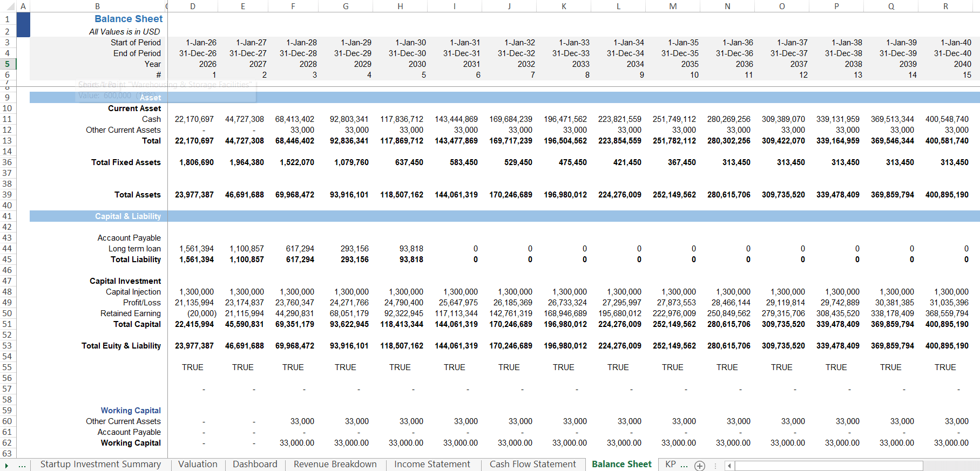This screenshot has width=980, height=471.
Task: Open the Dashboard sheet tab
Action: pyautogui.click(x=255, y=465)
